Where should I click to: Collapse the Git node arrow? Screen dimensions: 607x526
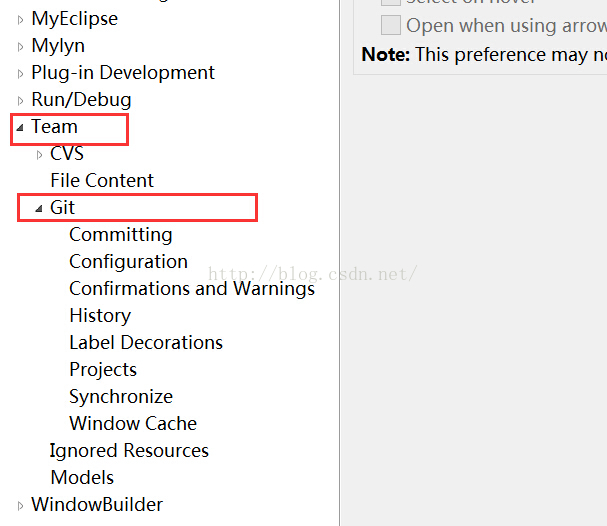click(39, 209)
